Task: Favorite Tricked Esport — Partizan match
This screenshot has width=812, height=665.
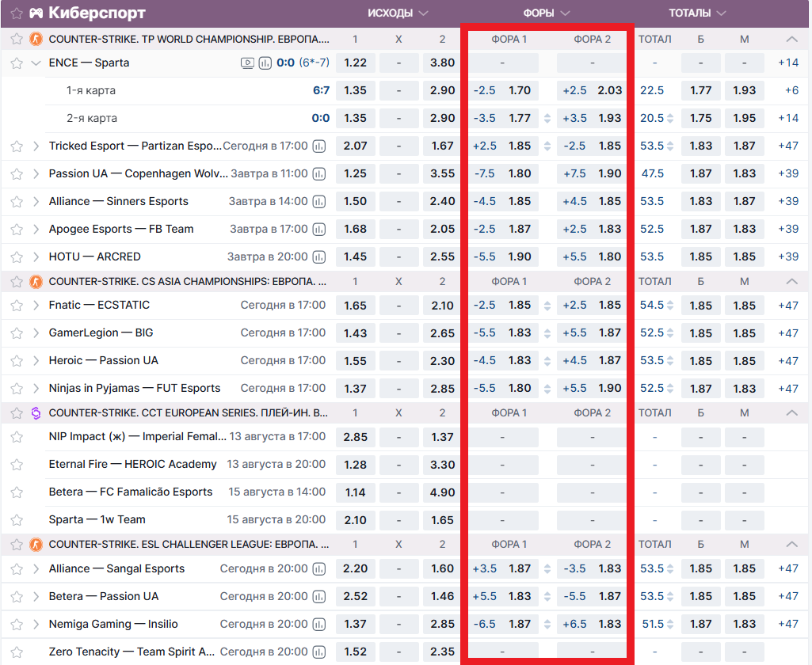Action: (17, 146)
